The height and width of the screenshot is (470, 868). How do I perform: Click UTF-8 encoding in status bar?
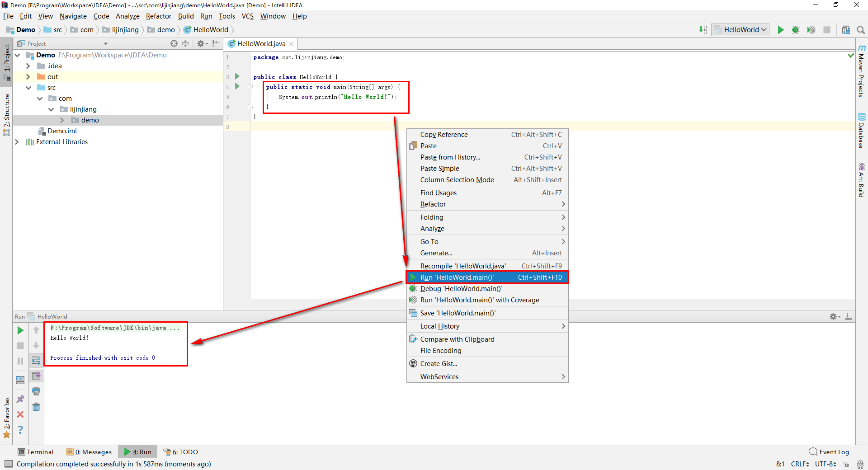pyautogui.click(x=826, y=464)
